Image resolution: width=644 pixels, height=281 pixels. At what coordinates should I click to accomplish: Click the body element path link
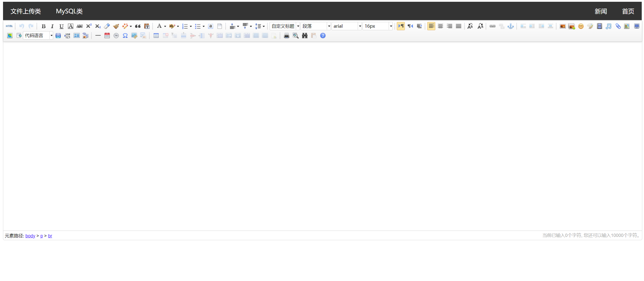30,236
